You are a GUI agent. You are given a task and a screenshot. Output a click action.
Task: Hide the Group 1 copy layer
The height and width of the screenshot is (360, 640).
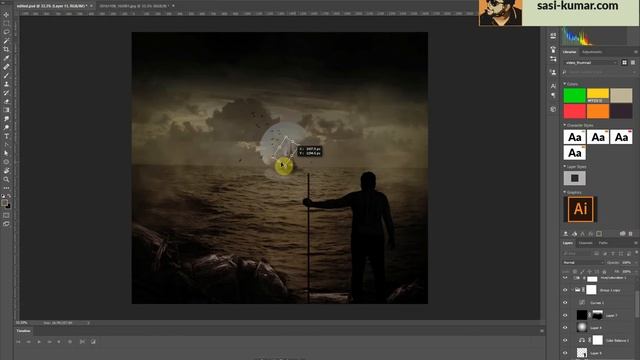click(565, 290)
